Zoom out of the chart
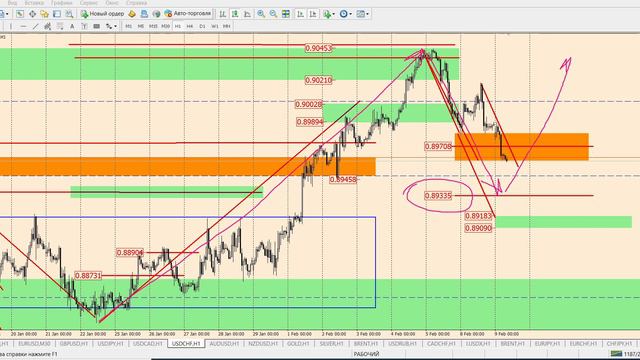The image size is (640, 360). [273, 14]
